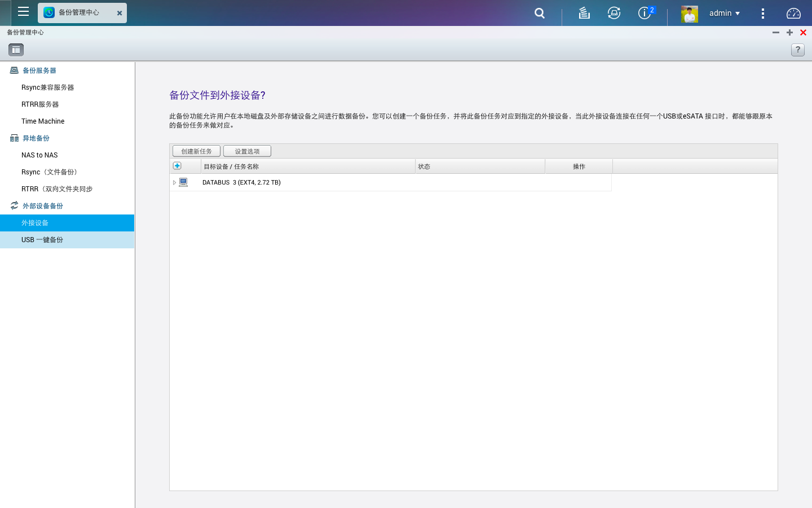Screen dimensions: 812x508
Task: Open the admin account dropdown
Action: coord(725,13)
